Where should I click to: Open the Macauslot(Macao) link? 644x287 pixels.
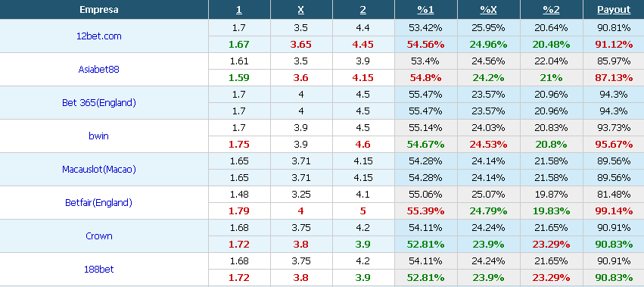[x=99, y=169]
